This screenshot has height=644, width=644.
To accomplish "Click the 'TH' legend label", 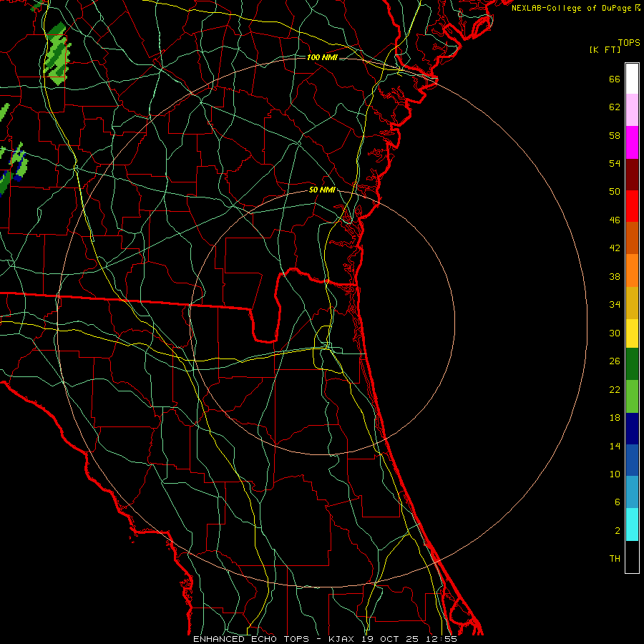I will (615, 559).
